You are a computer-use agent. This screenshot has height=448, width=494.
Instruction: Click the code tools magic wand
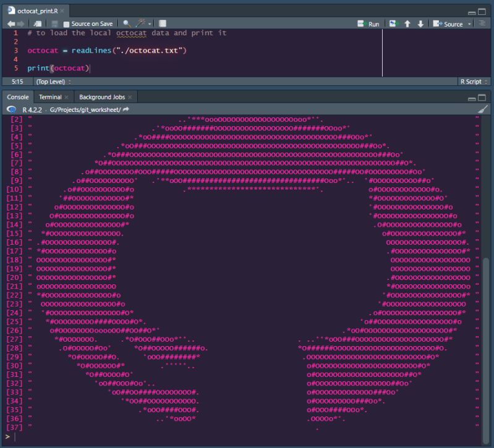point(140,23)
